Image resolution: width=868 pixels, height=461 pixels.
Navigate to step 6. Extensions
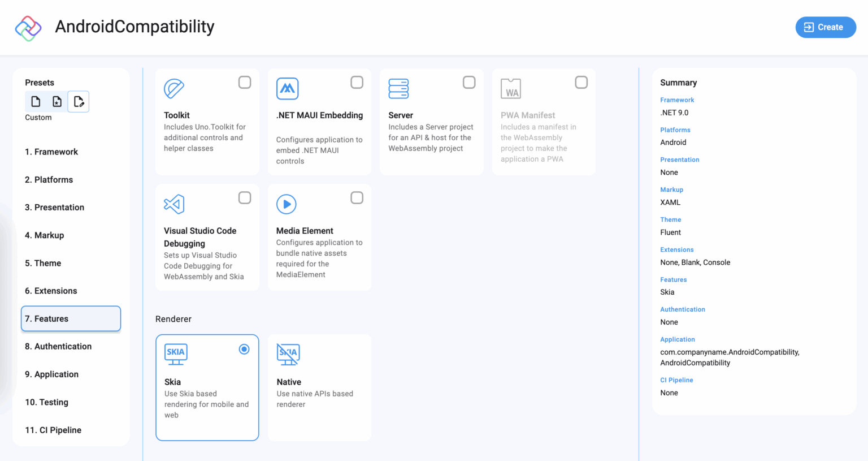click(x=71, y=291)
